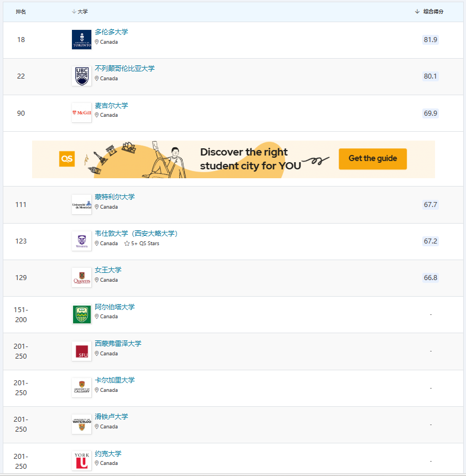
Task: Click the UBC crest logo
Action: pos(82,76)
